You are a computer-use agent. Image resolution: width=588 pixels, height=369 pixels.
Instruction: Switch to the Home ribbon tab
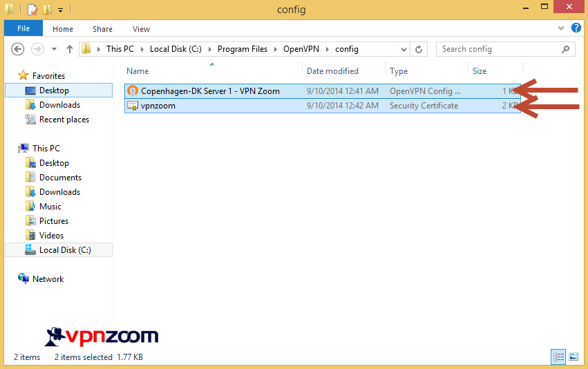(x=63, y=29)
